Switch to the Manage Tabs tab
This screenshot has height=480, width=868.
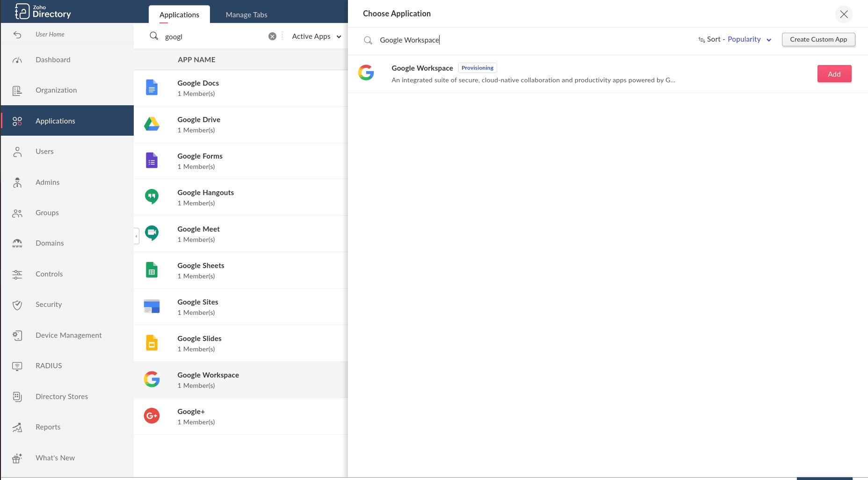tap(246, 15)
